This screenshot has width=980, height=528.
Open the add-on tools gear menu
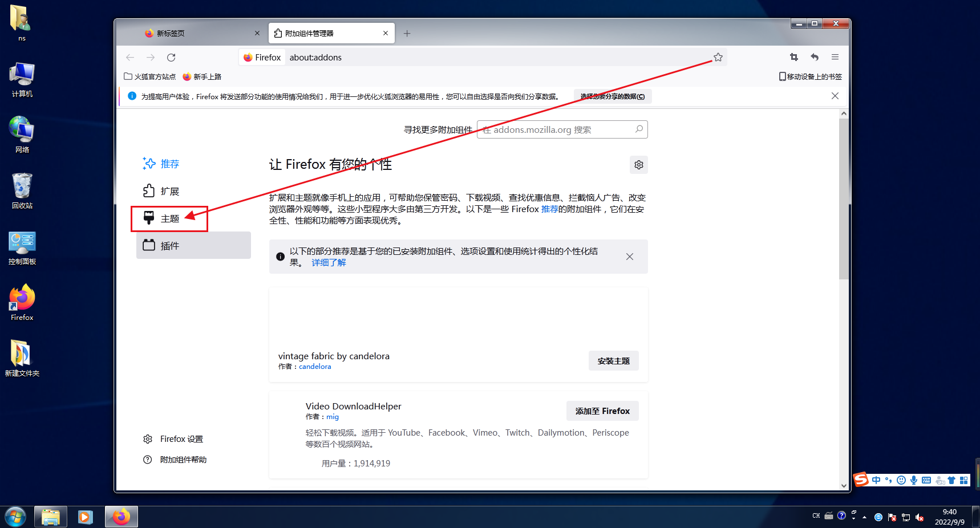(x=639, y=165)
